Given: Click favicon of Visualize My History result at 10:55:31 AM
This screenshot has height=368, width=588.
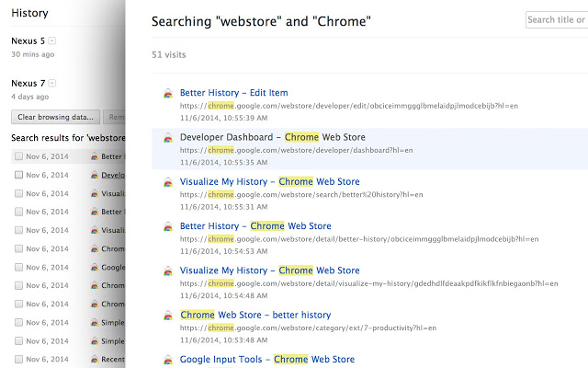Looking at the screenshot, I should pyautogui.click(x=168, y=182).
